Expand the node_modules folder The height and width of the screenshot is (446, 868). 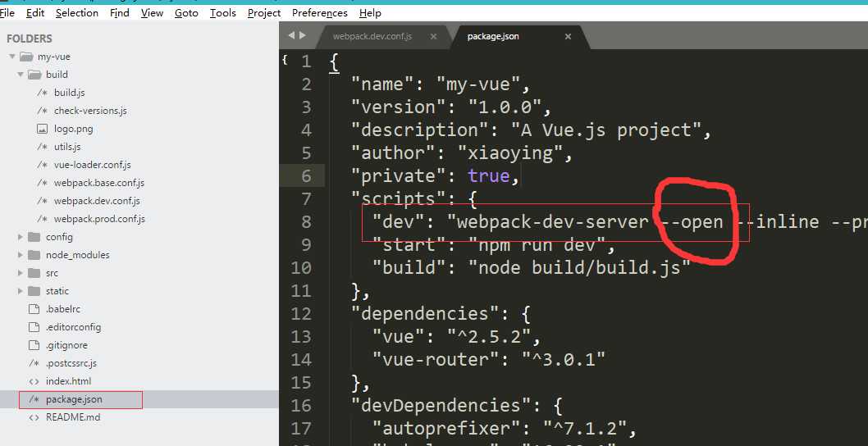[21, 255]
